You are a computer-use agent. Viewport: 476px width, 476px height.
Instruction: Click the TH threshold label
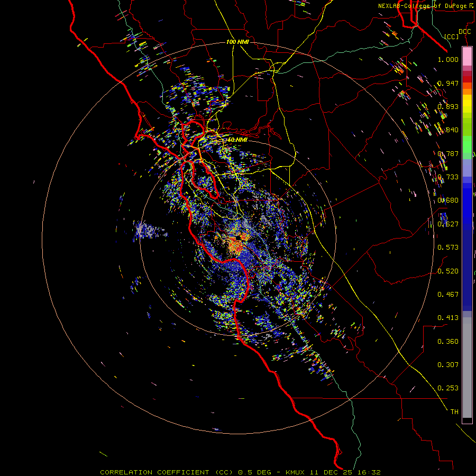454,412
